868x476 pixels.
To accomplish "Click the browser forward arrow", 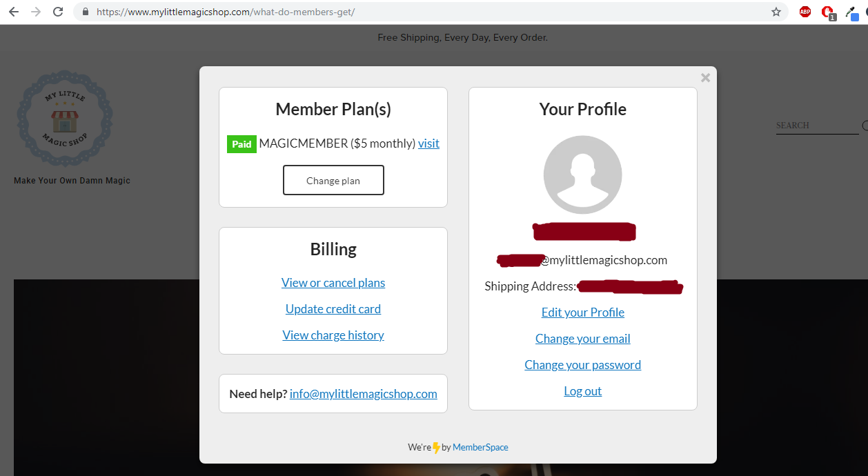I will coord(36,12).
